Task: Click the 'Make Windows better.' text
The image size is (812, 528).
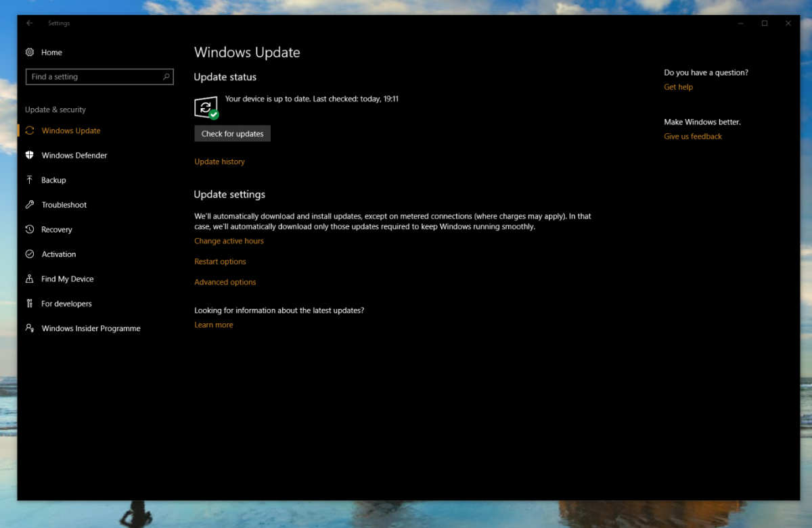Action: (x=702, y=122)
